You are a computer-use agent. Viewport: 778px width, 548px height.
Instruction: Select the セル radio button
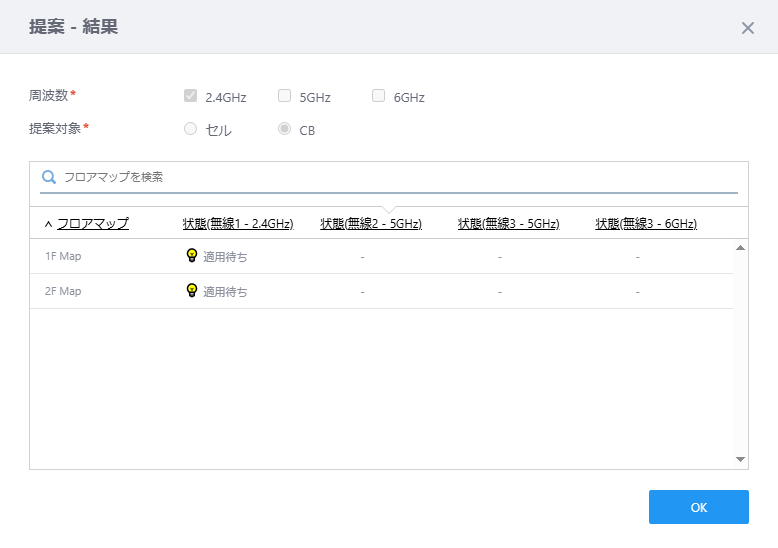[191, 129]
